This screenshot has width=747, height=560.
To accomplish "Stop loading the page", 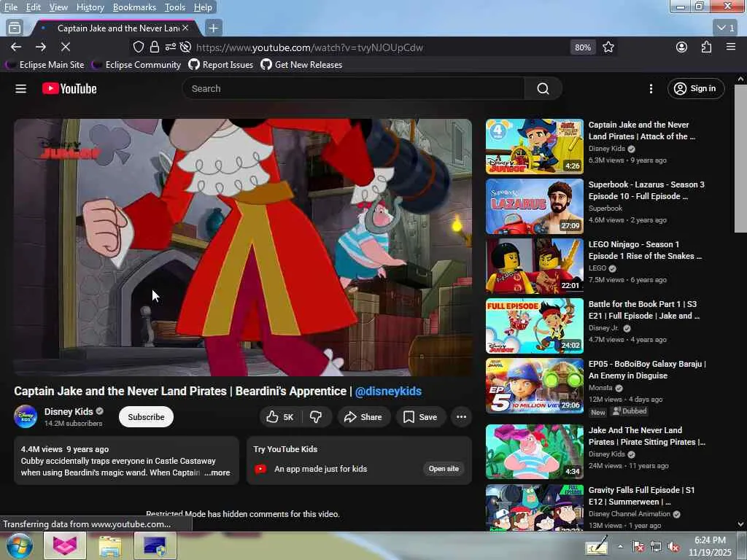I will (x=66, y=47).
